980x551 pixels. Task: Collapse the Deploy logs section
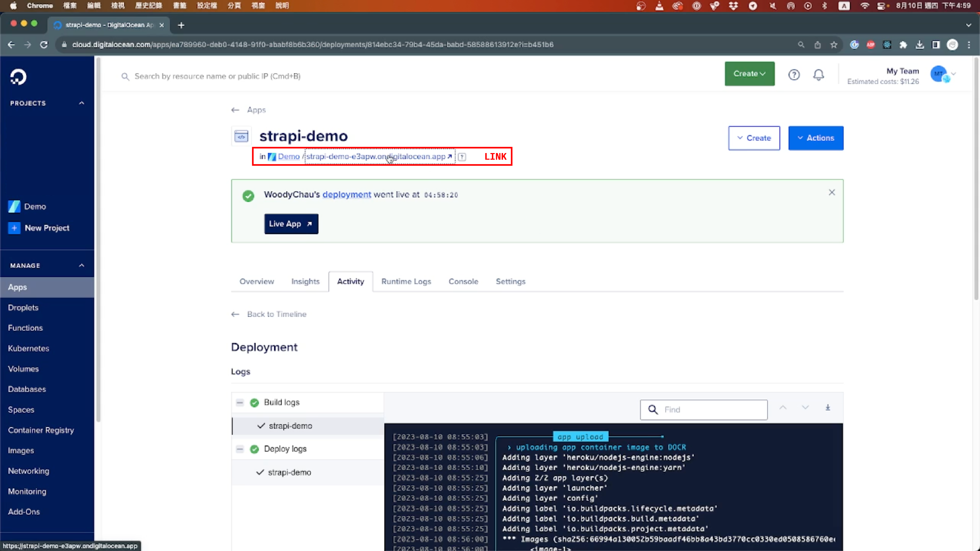point(240,449)
